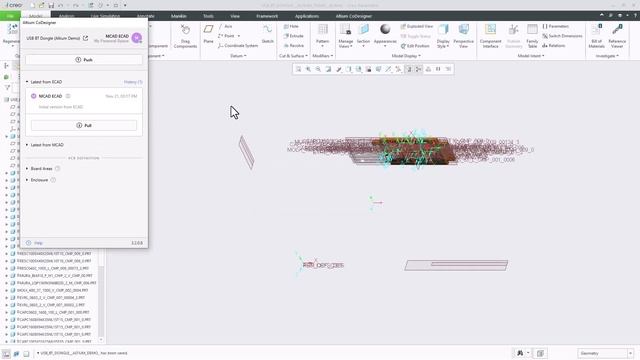Expand the Board Areas section
Image resolution: width=640 pixels, height=360 pixels.
click(27, 169)
